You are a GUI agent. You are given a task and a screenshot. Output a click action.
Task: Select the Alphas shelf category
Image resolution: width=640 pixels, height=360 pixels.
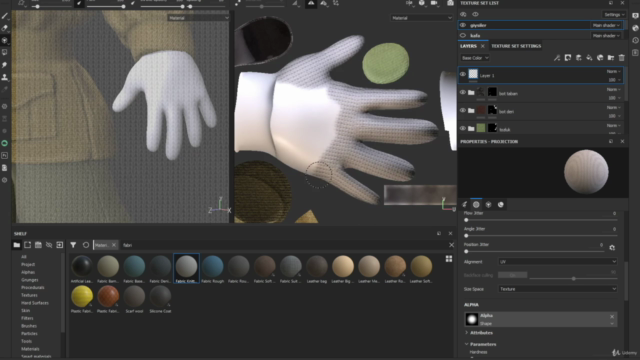(28, 272)
